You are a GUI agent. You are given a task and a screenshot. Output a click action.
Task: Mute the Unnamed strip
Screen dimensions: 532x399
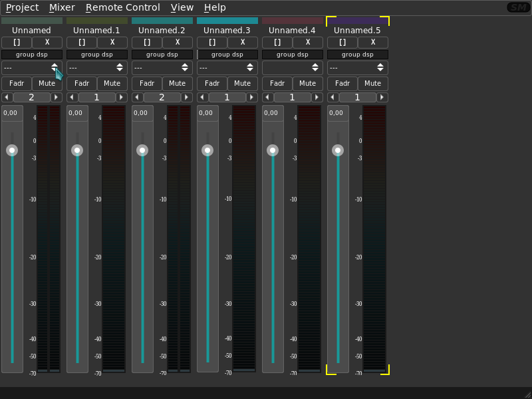coord(47,83)
